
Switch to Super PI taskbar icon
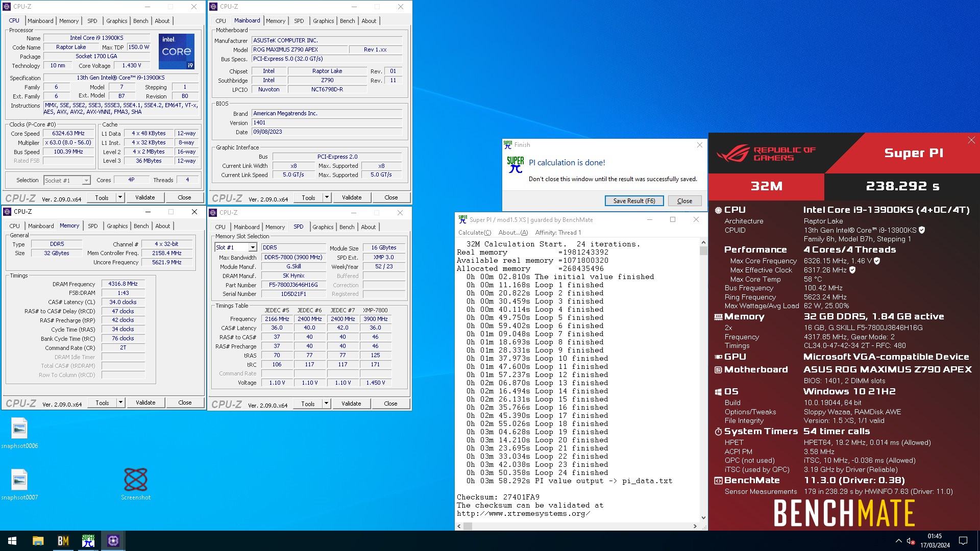pyautogui.click(x=88, y=541)
